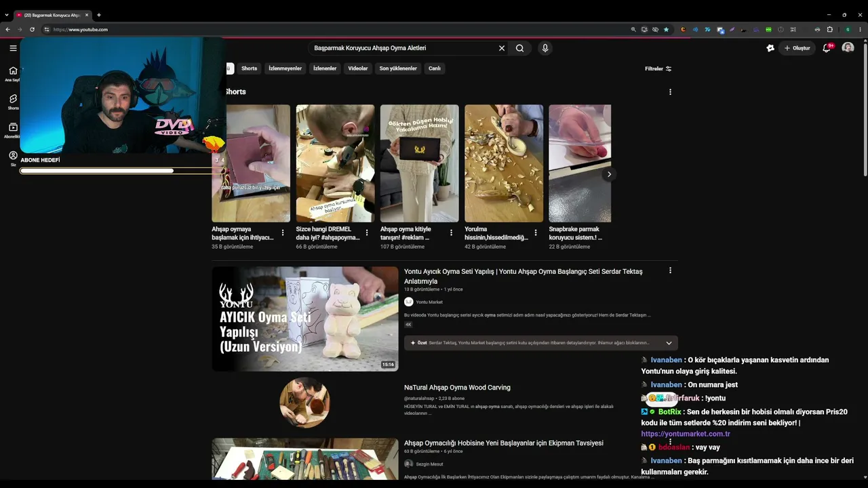Open the AYICIK Oyma Seti video thumbnail
This screenshot has height=488, width=868.
305,319
